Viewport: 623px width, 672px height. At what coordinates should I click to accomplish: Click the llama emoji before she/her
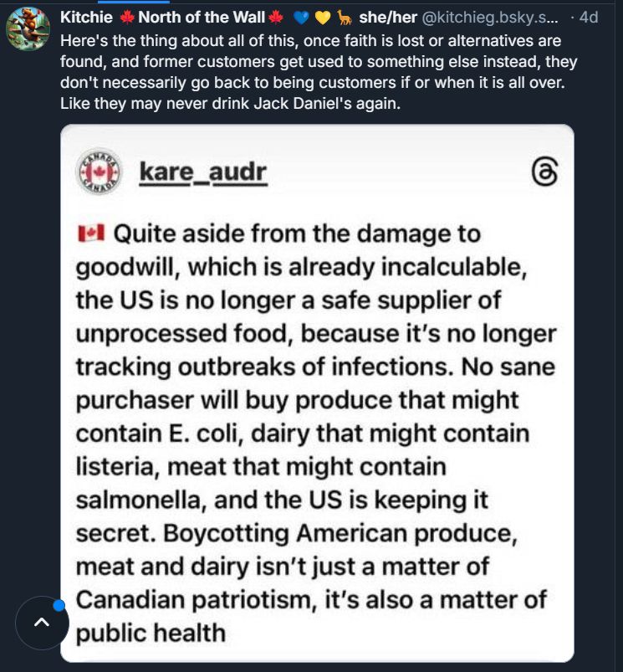(x=345, y=18)
